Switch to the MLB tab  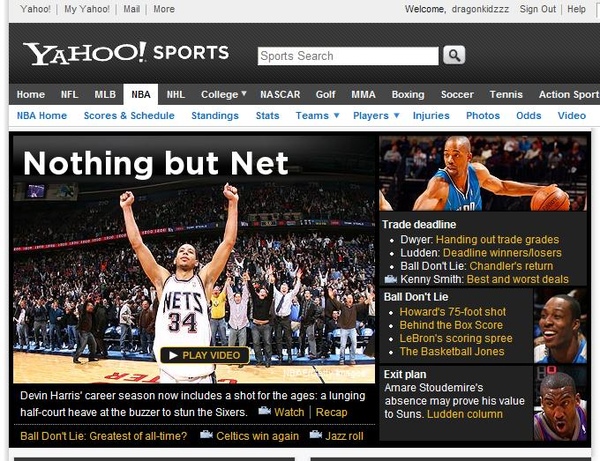pos(105,94)
